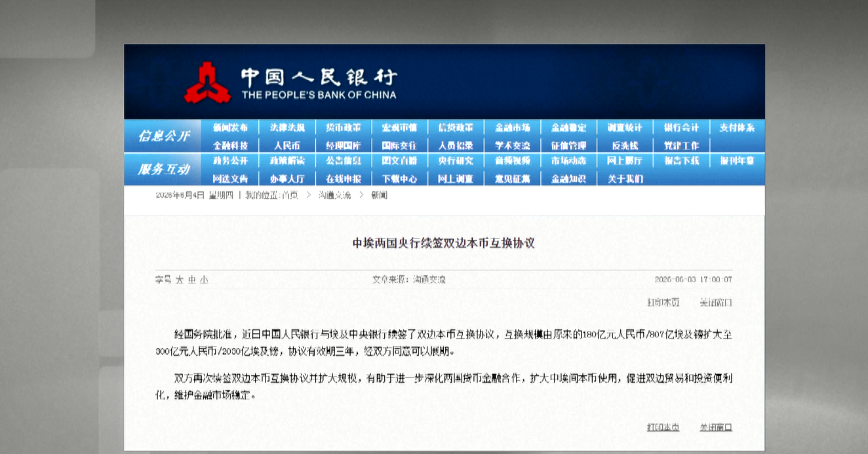Go to the 下载中心 section

tap(399, 178)
